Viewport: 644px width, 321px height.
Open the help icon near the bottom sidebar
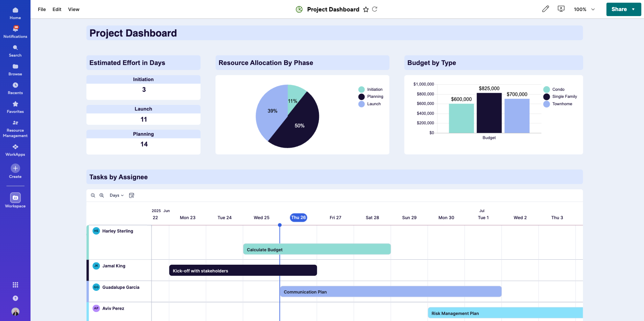click(15, 298)
